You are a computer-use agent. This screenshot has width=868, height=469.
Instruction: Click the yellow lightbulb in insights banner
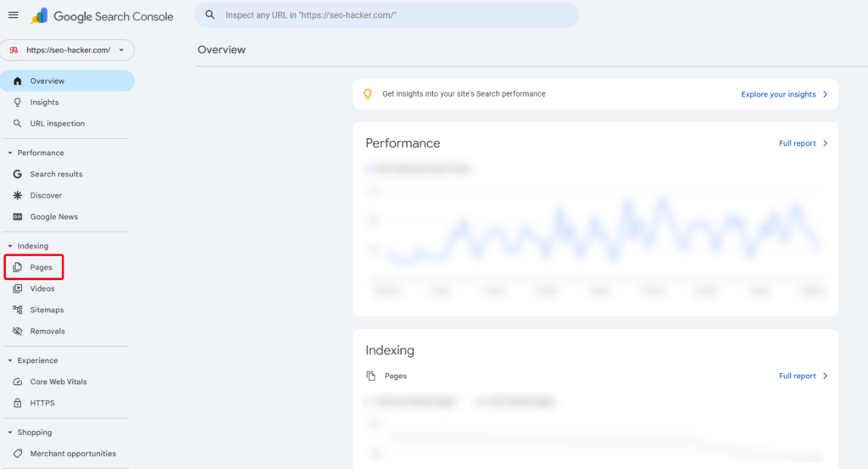(x=368, y=94)
